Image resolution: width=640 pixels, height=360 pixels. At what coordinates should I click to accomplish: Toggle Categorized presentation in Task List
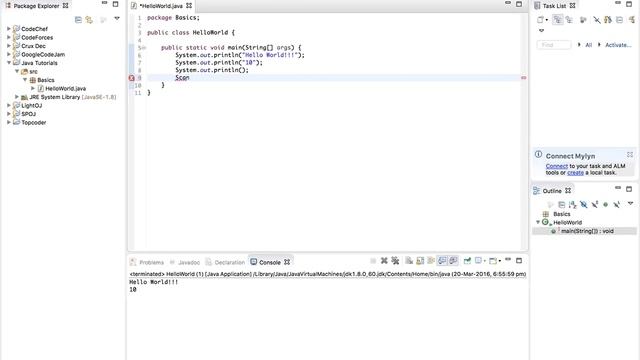point(558,20)
